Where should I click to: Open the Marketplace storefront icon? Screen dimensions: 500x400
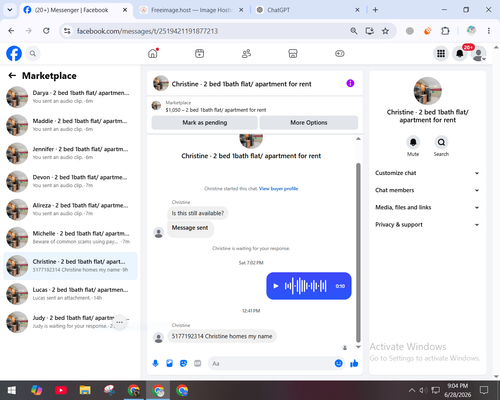(293, 53)
